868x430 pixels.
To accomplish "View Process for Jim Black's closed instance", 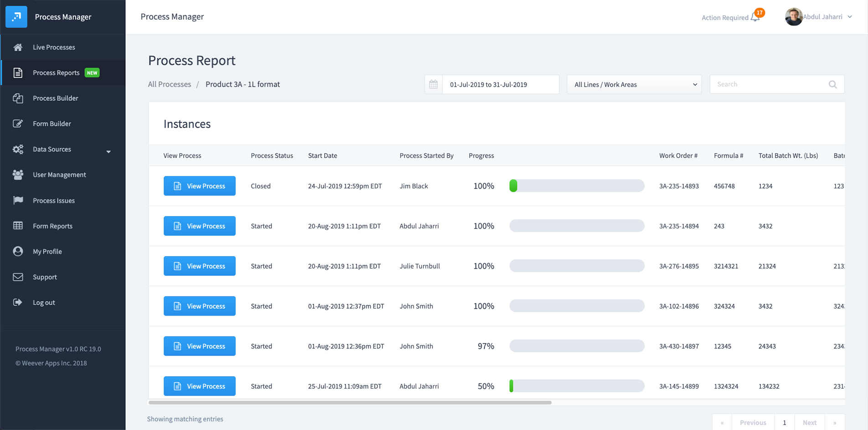I will [x=199, y=186].
